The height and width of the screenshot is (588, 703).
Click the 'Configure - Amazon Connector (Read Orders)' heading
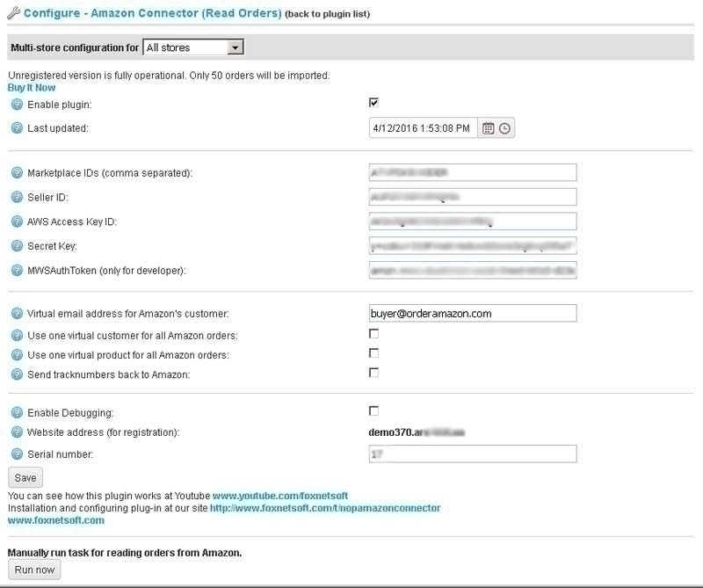click(x=152, y=13)
